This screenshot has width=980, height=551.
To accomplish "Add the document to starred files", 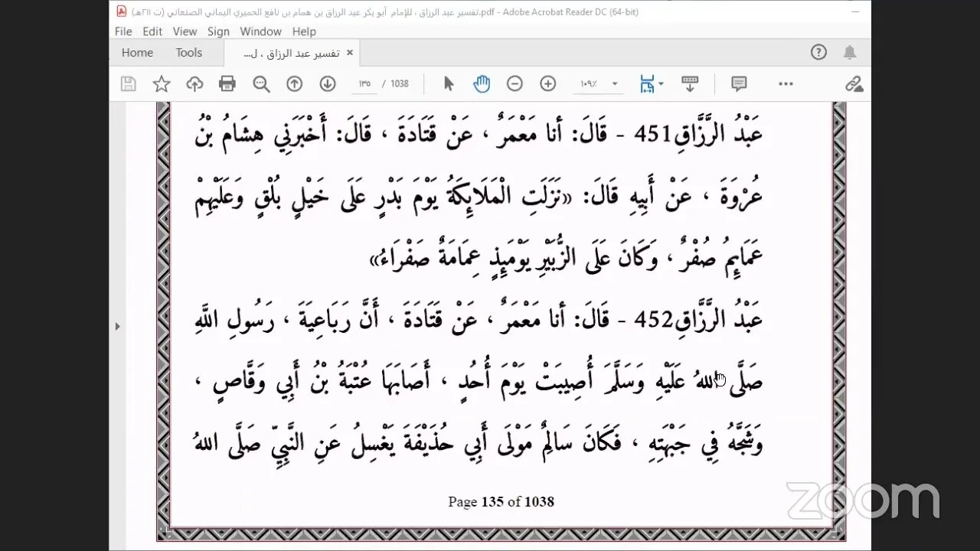I will click(x=162, y=84).
